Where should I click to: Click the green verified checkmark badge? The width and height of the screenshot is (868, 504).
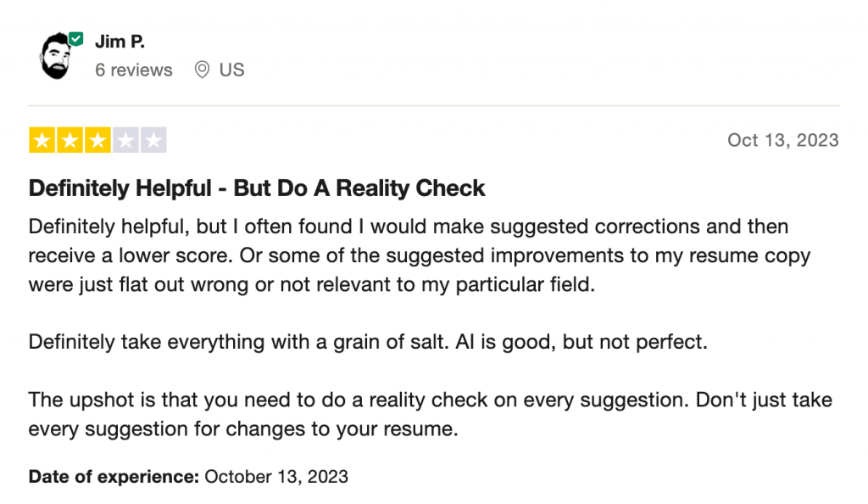76,39
